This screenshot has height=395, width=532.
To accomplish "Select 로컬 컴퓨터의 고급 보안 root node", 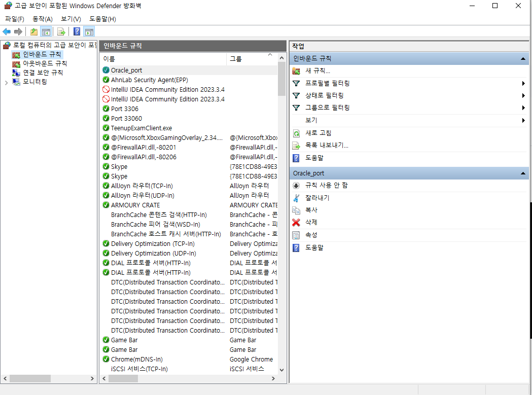I will (54, 45).
